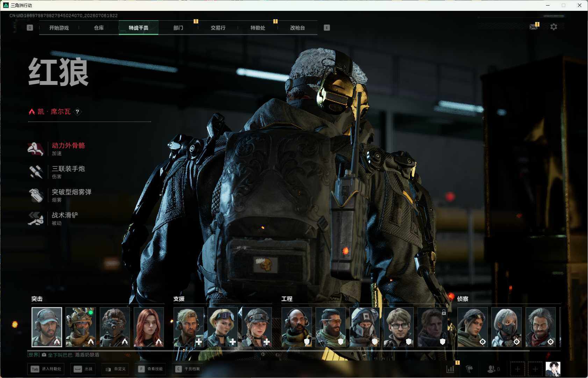This screenshot has width=588, height=378.
Task: Click the operator list horizontal scrollbar
Action: pyautogui.click(x=278, y=350)
